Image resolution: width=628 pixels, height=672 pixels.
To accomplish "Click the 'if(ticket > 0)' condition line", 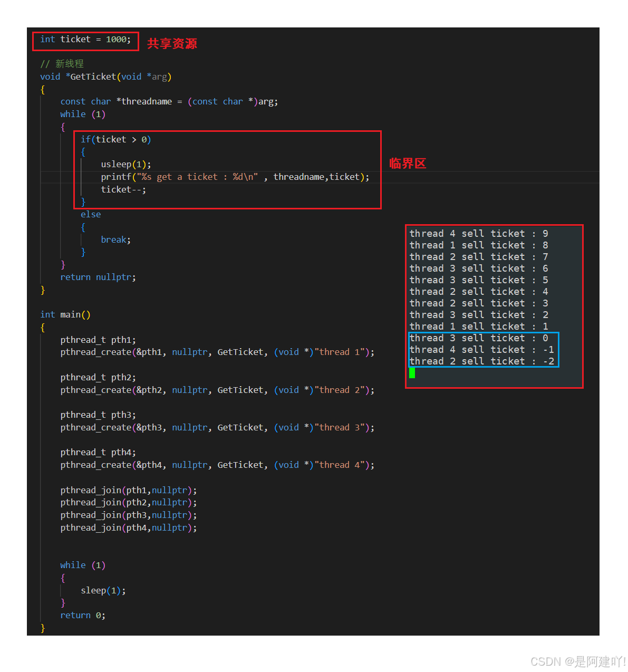I will tap(116, 139).
